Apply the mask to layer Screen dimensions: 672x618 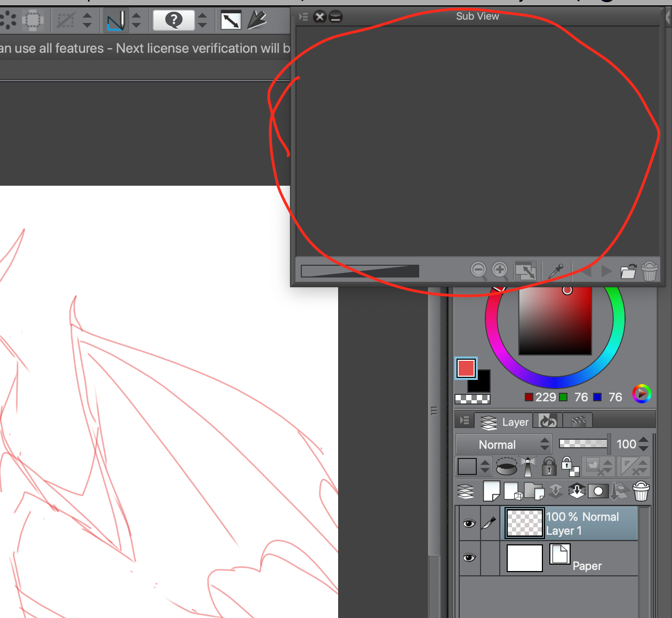pyautogui.click(x=619, y=491)
